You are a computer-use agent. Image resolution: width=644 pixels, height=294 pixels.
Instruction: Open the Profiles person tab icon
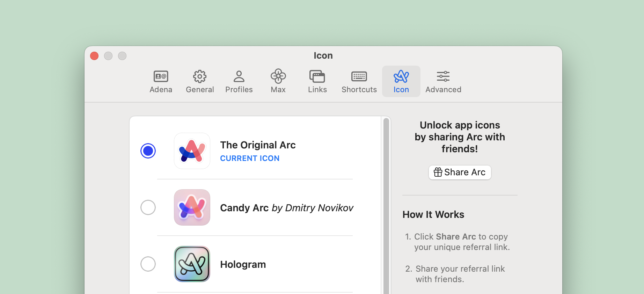pyautogui.click(x=239, y=76)
